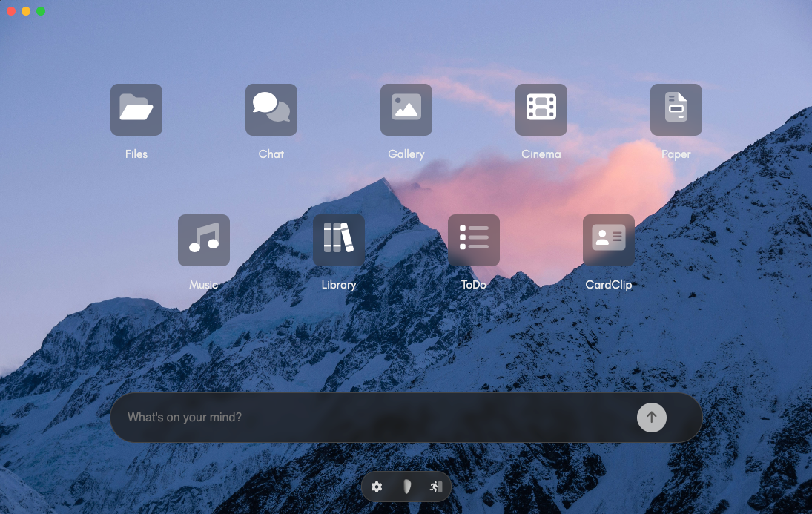Close the window with red button
The width and height of the screenshot is (812, 514).
[11, 11]
